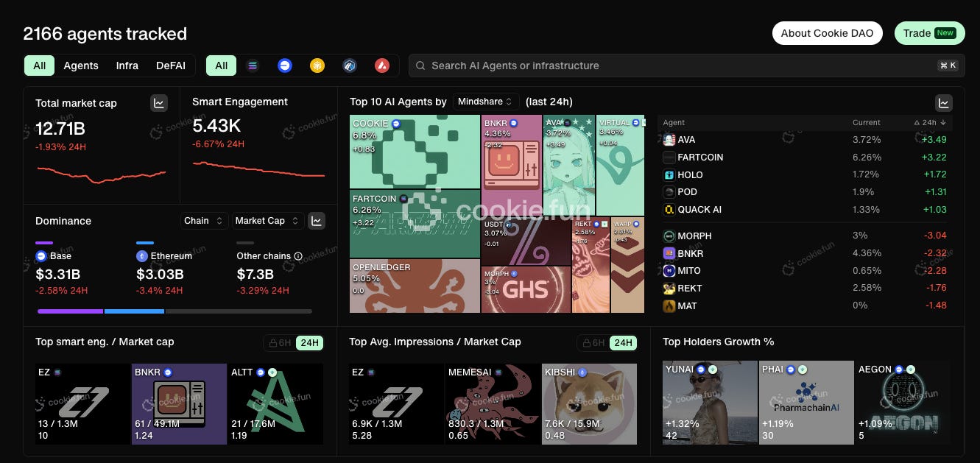Open REKT tile in mindshare treemap
The image size is (980, 463).
[591, 265]
